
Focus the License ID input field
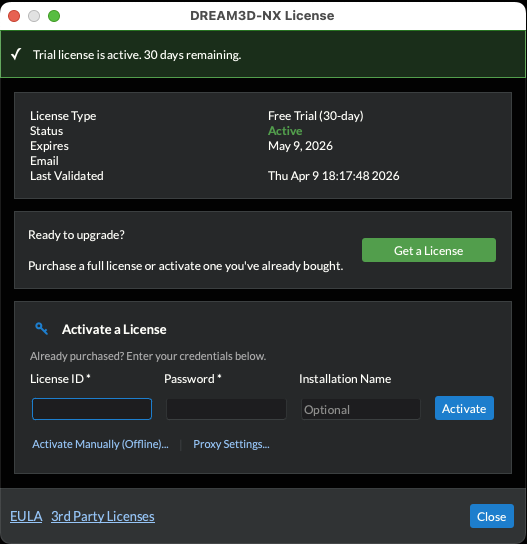92,409
